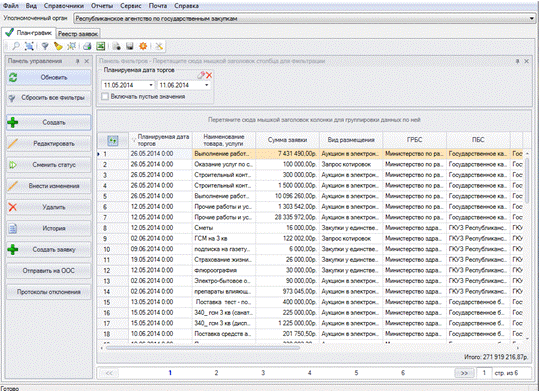Viewport: 539px width, 391px height.
Task: Click the Вид размещения column header
Action: pyautogui.click(x=351, y=140)
